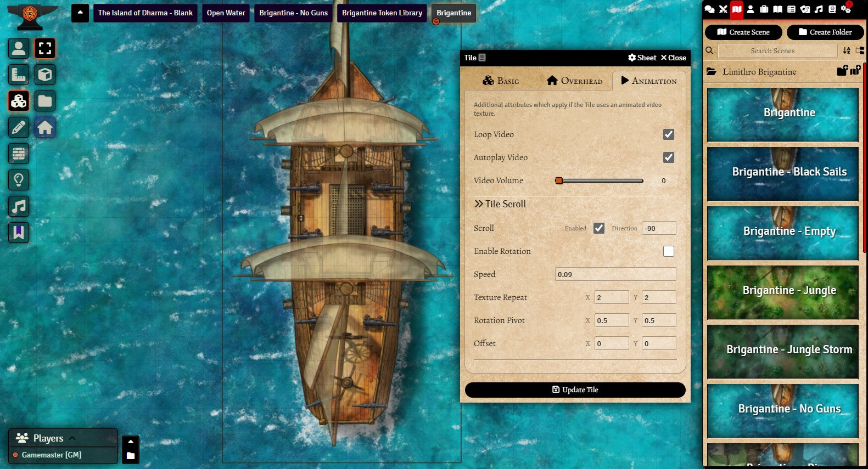The image size is (868, 469).
Task: Open the Card Stacks sidebar tab
Action: pos(805,9)
